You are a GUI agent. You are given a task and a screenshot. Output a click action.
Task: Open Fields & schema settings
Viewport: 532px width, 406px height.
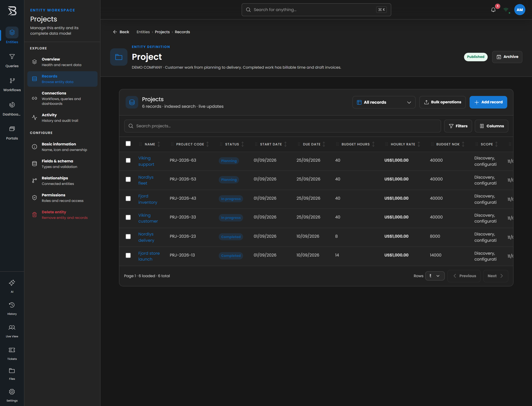[x=62, y=164]
